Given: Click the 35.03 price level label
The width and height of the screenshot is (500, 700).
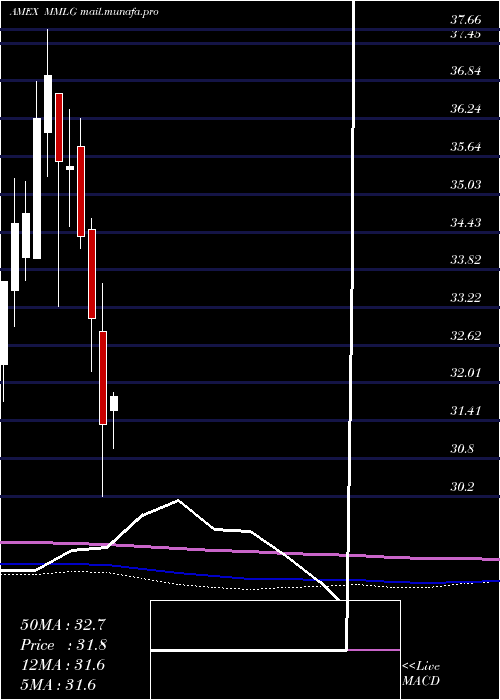Looking at the screenshot, I should click(x=466, y=184).
